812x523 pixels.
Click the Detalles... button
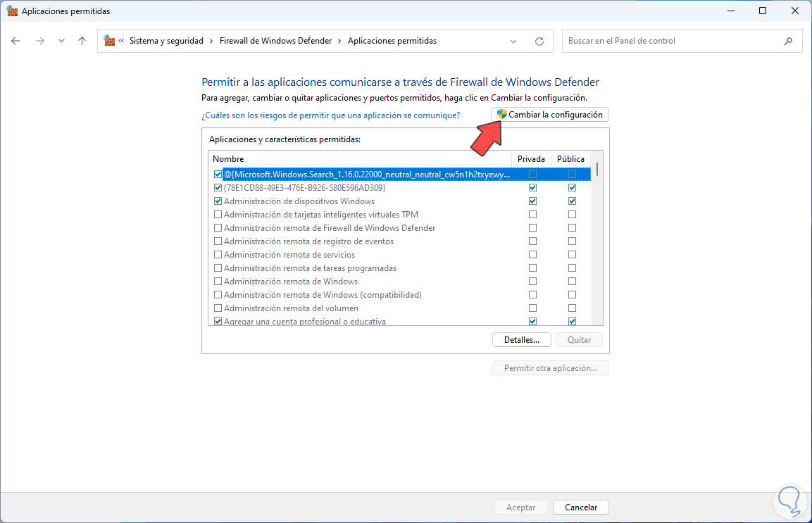[521, 340]
